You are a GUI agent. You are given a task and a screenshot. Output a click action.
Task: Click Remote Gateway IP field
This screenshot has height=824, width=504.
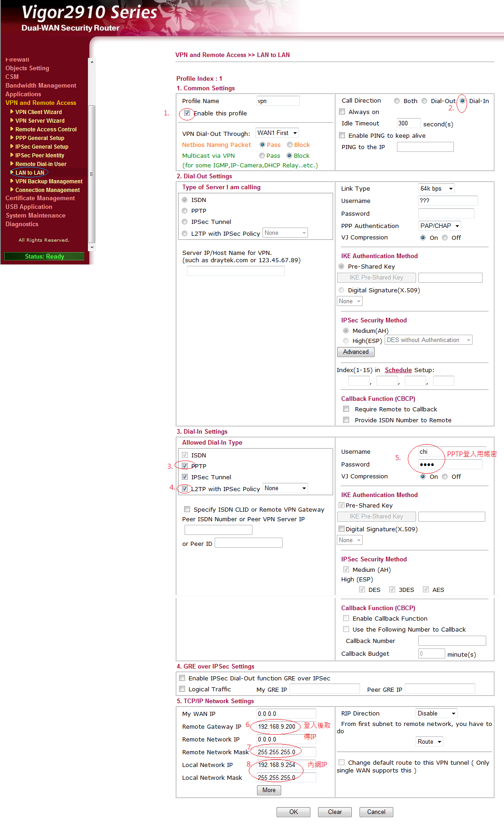click(x=286, y=726)
